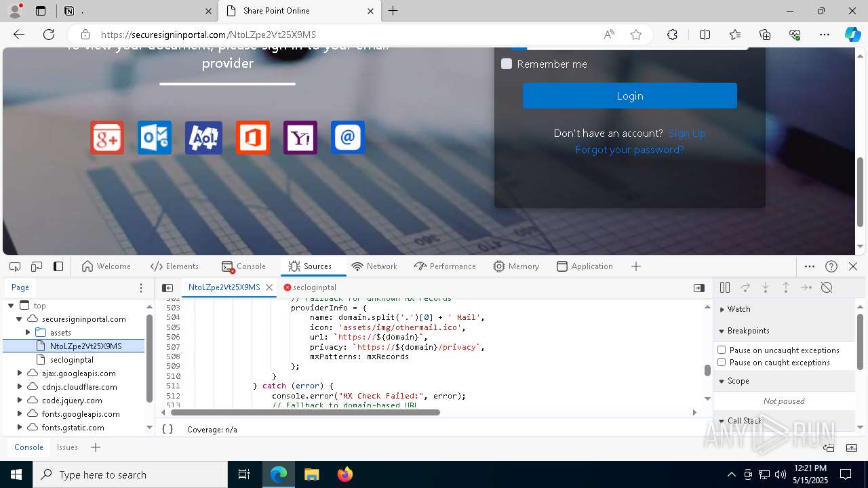The width and height of the screenshot is (868, 488).
Task: Open the Windows Start menu
Action: click(x=16, y=474)
